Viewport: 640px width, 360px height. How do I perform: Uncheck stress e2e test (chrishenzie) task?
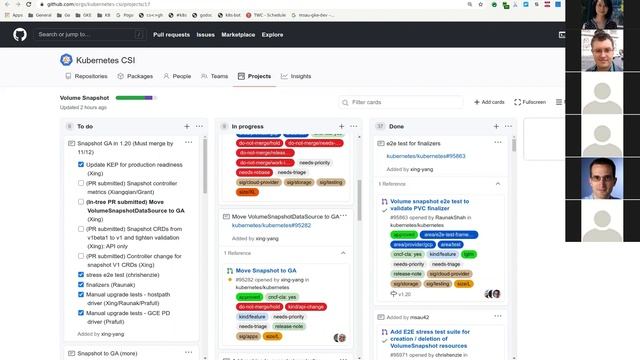coord(81,275)
